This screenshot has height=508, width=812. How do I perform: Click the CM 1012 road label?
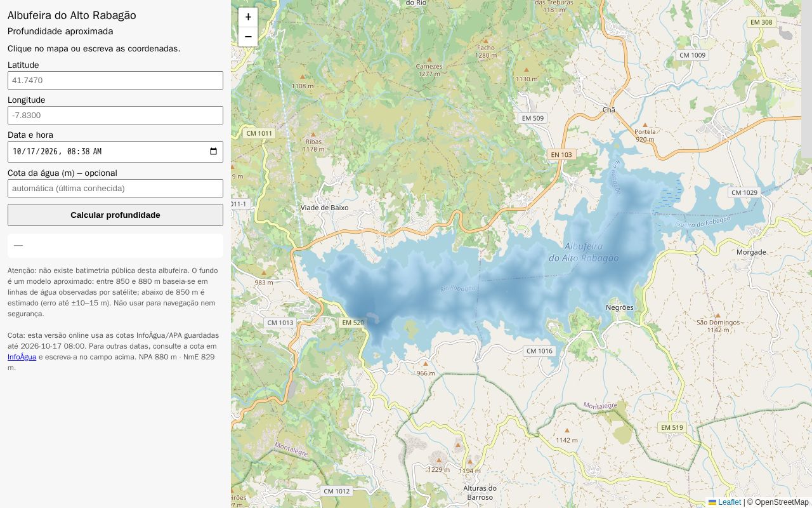337,491
